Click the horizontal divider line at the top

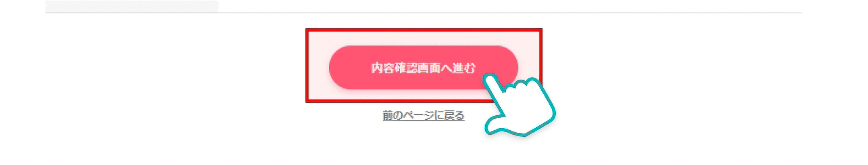[x=424, y=13]
